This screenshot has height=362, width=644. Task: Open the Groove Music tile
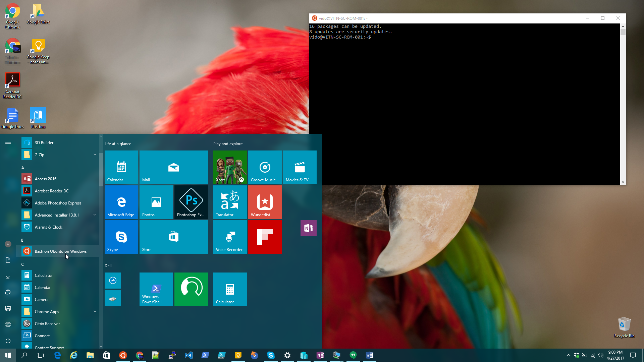[265, 167]
